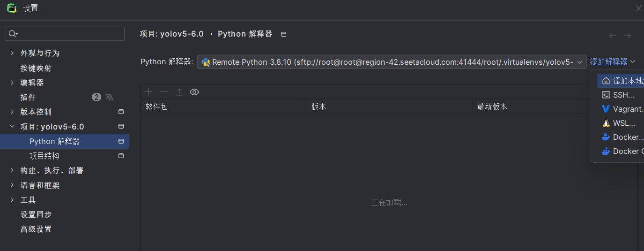Click breadcrumb 项目: yolov5-6.0
Image resolution: width=644 pixels, height=251 pixels.
pyautogui.click(x=171, y=34)
